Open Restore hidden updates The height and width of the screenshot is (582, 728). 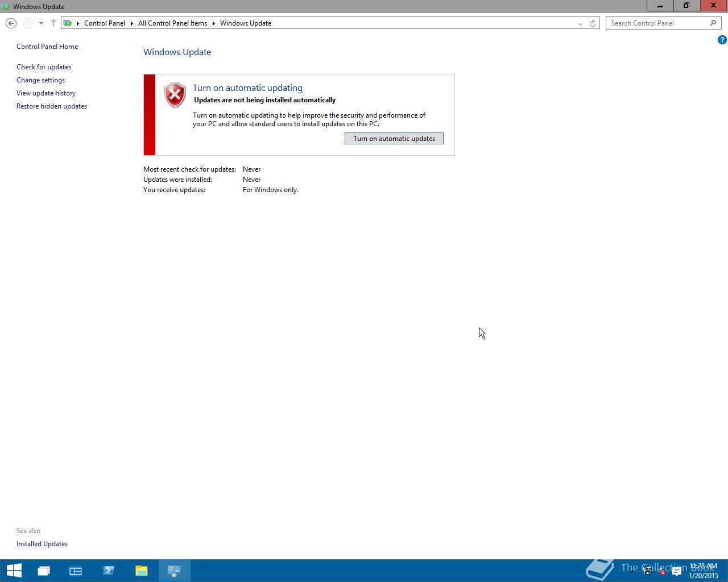pyautogui.click(x=52, y=106)
